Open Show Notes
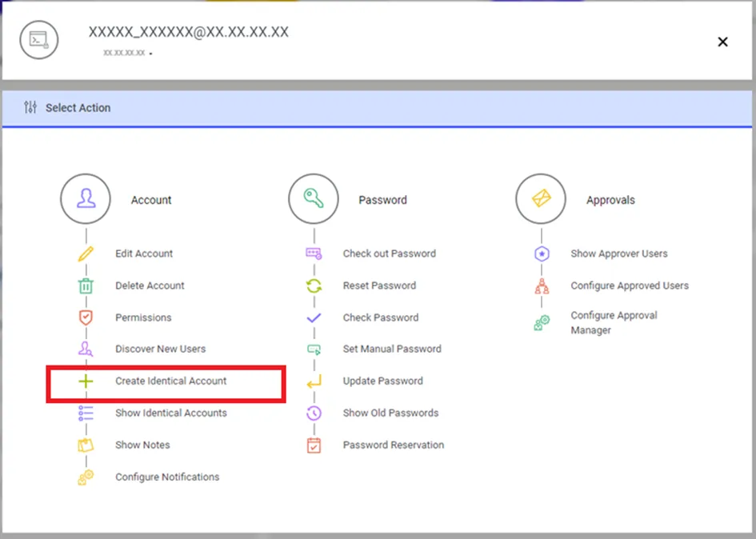Image resolution: width=756 pixels, height=539 pixels. [x=142, y=445]
